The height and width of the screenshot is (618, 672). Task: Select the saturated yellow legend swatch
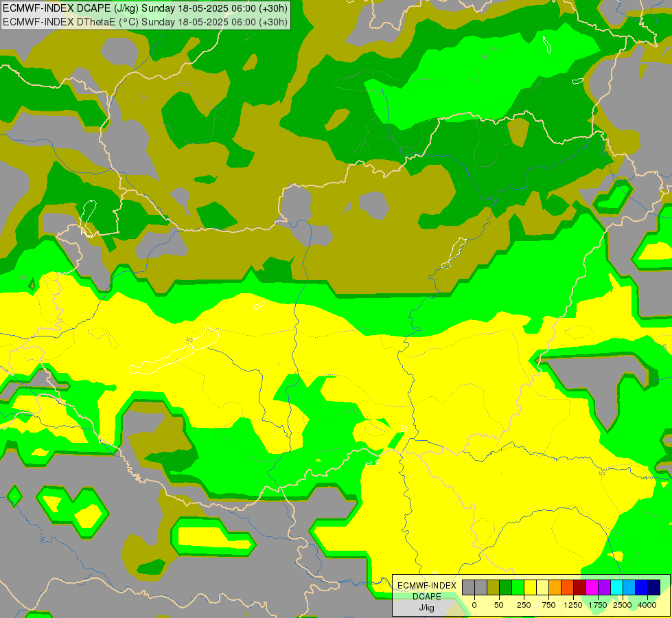click(x=530, y=587)
